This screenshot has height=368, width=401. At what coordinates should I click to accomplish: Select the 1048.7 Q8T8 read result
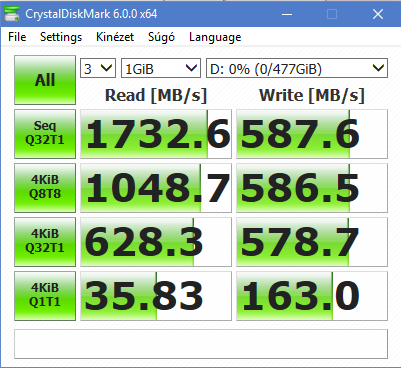point(156,188)
